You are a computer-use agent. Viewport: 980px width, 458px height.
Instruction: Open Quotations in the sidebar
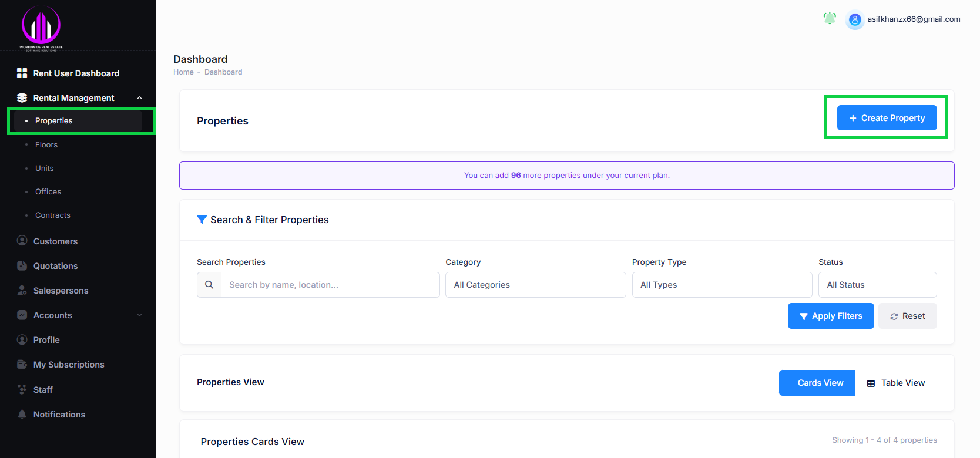pyautogui.click(x=55, y=266)
